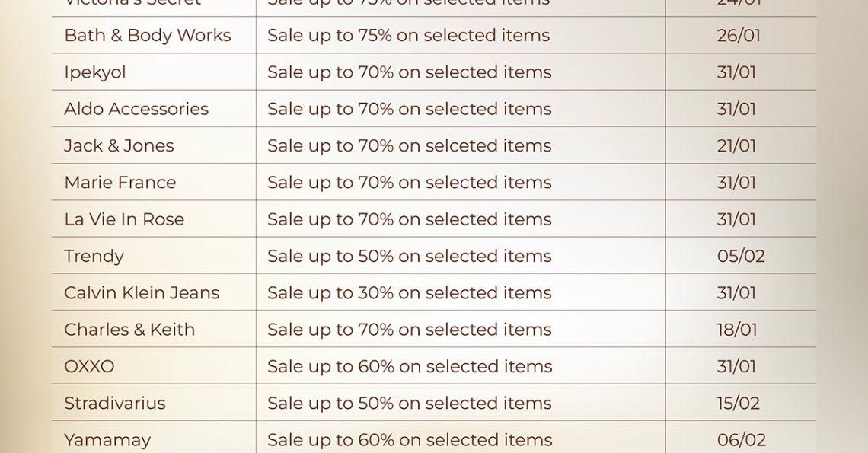Select the Stradivarius row name

pos(114,404)
